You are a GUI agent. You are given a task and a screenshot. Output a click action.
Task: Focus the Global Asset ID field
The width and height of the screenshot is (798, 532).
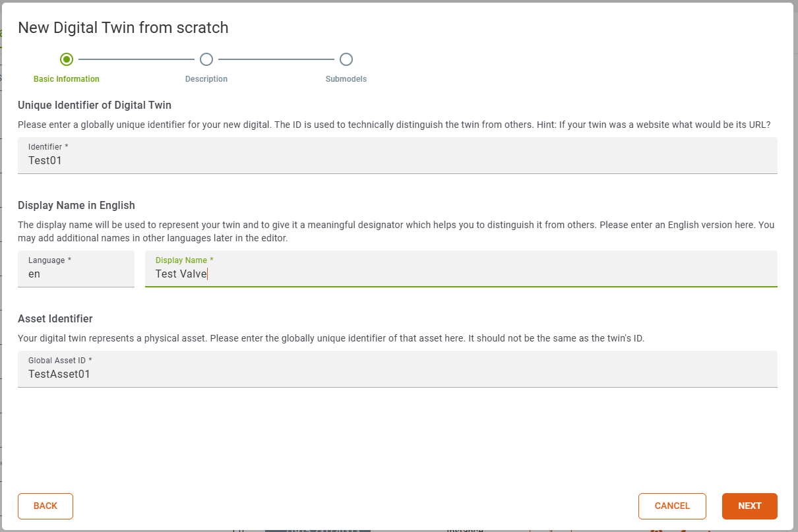point(397,374)
